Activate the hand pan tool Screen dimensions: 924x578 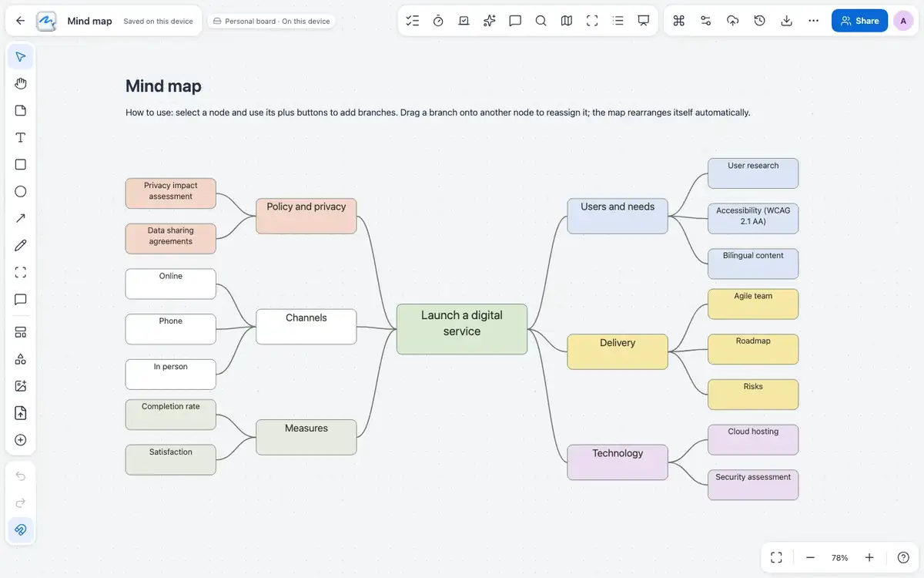tap(21, 84)
